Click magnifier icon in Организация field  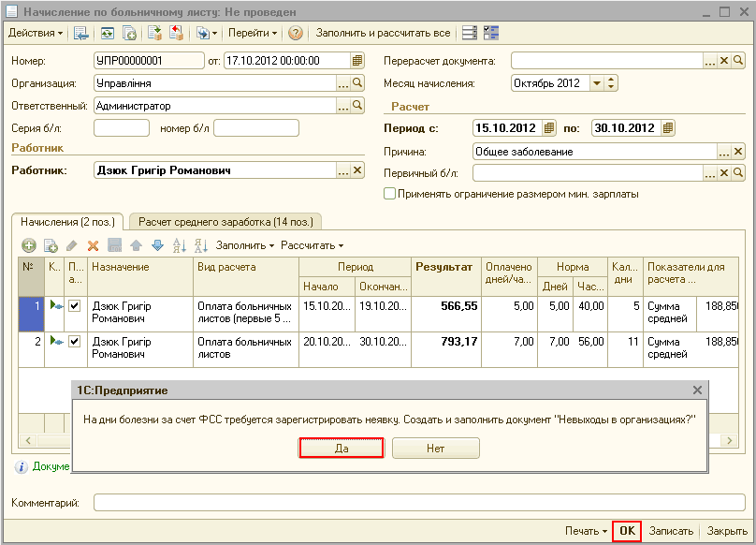357,83
